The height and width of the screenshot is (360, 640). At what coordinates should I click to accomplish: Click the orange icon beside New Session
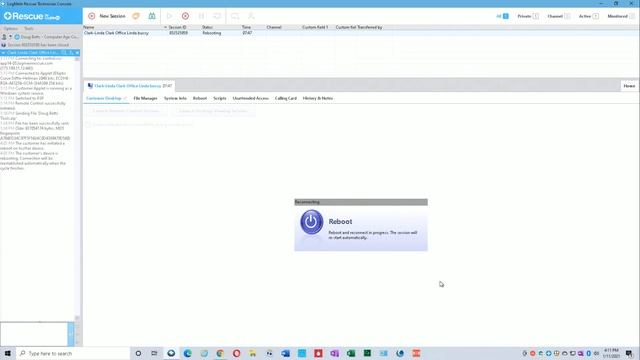coord(136,16)
